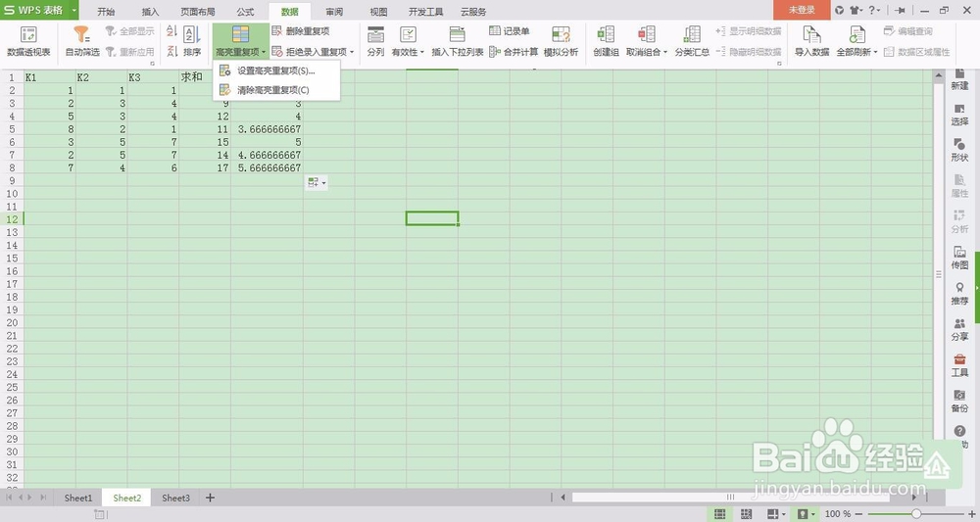980x522 pixels.
Task: Open the WPS 表格 application menu arrow
Action: [x=73, y=10]
